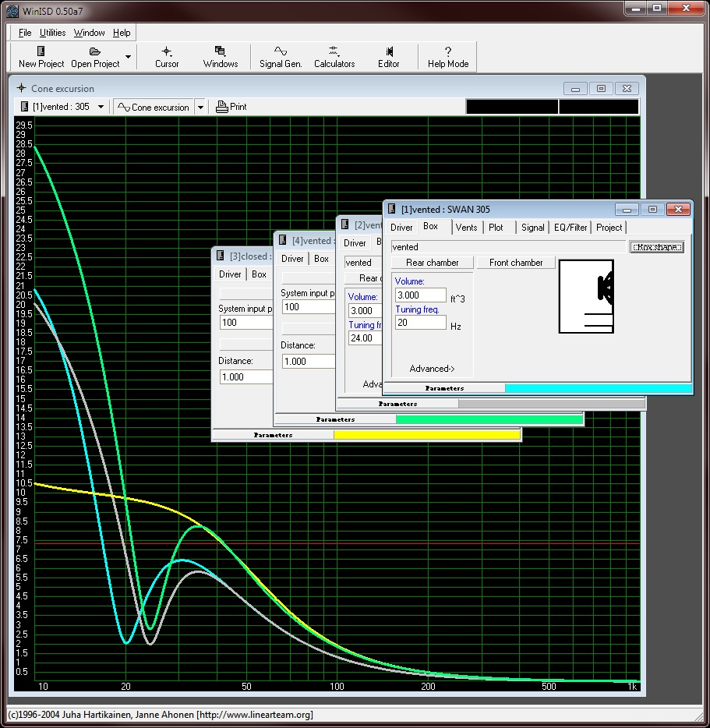Click Distance field 1.000 in [3]closed window

tap(246, 377)
